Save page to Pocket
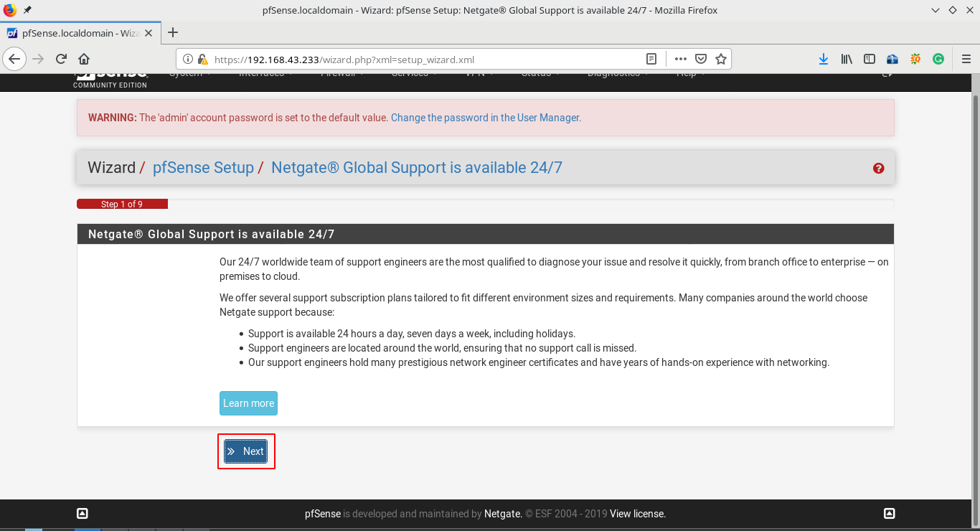Image resolution: width=980 pixels, height=531 pixels. click(x=701, y=60)
